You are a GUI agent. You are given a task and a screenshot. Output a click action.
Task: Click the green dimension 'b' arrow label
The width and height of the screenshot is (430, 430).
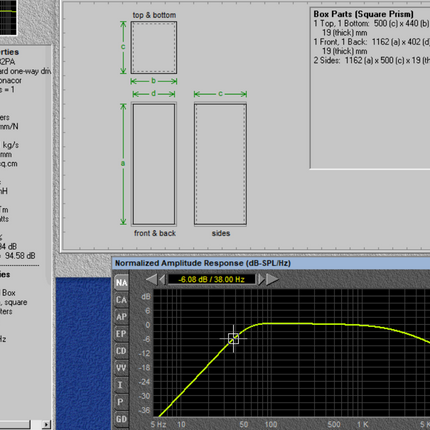coord(153,81)
